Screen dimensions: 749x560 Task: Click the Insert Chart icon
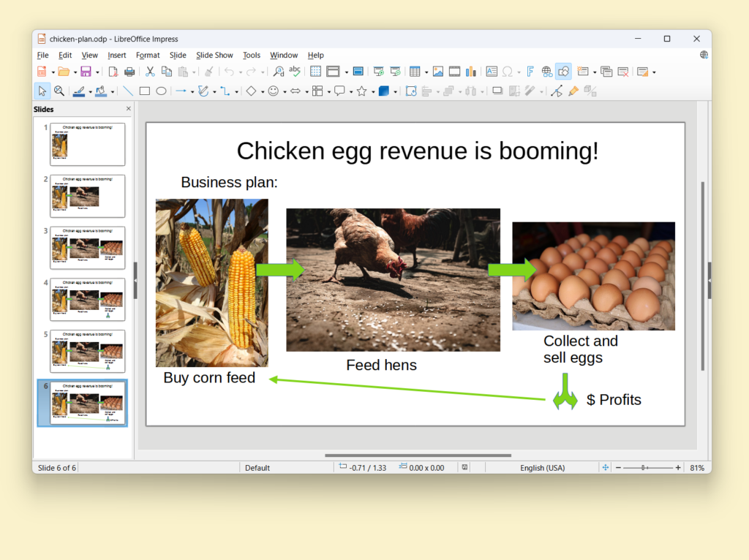pos(470,72)
